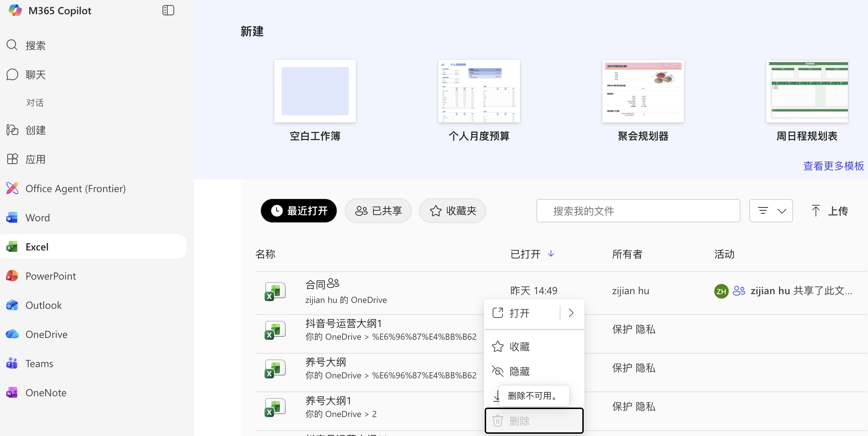Choose the 聚会规划器 template thumbnail
This screenshot has width=868, height=436.
pos(643,91)
